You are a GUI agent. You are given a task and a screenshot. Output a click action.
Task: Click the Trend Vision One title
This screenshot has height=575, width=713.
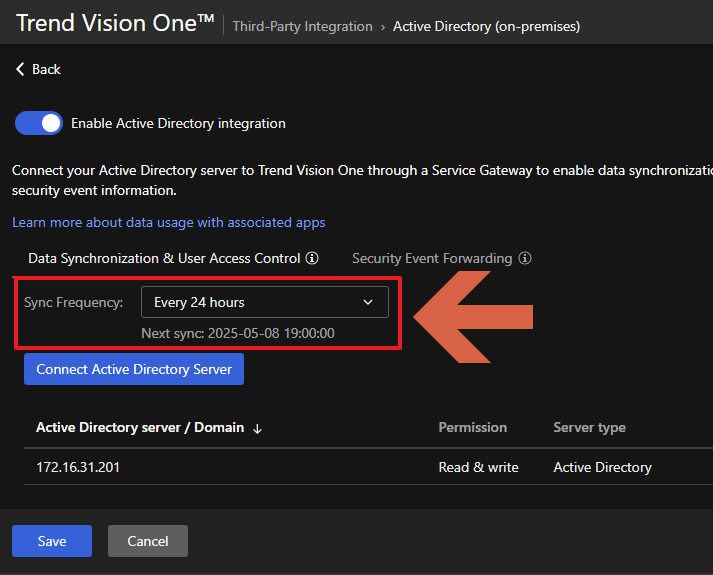point(115,24)
